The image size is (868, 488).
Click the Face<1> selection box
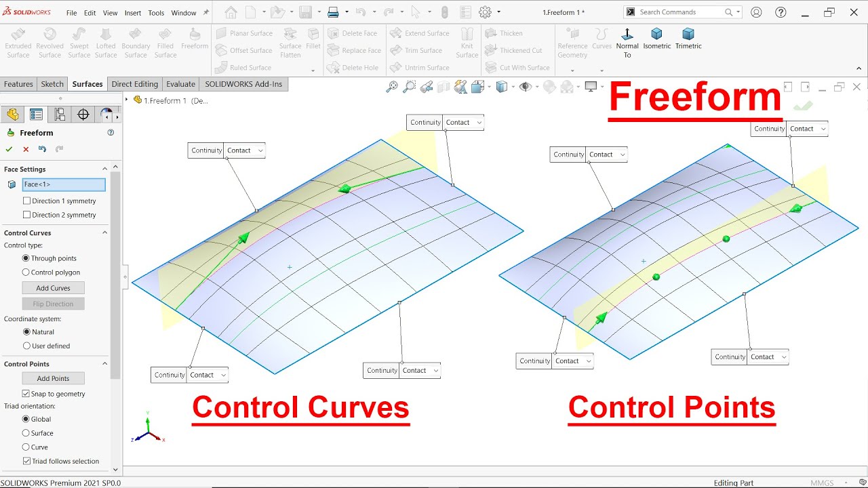pyautogui.click(x=64, y=184)
